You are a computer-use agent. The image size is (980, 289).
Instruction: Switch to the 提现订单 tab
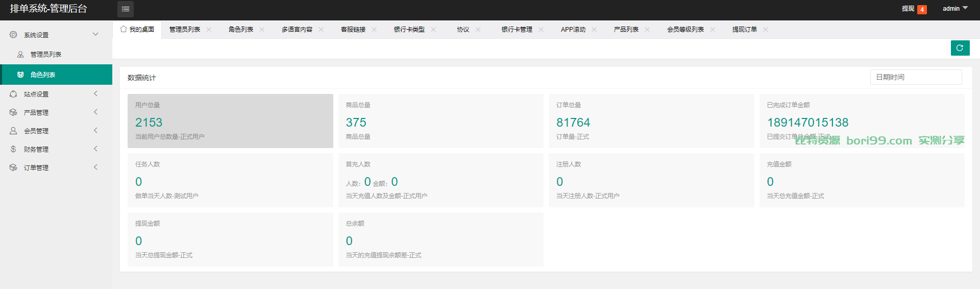tap(745, 30)
